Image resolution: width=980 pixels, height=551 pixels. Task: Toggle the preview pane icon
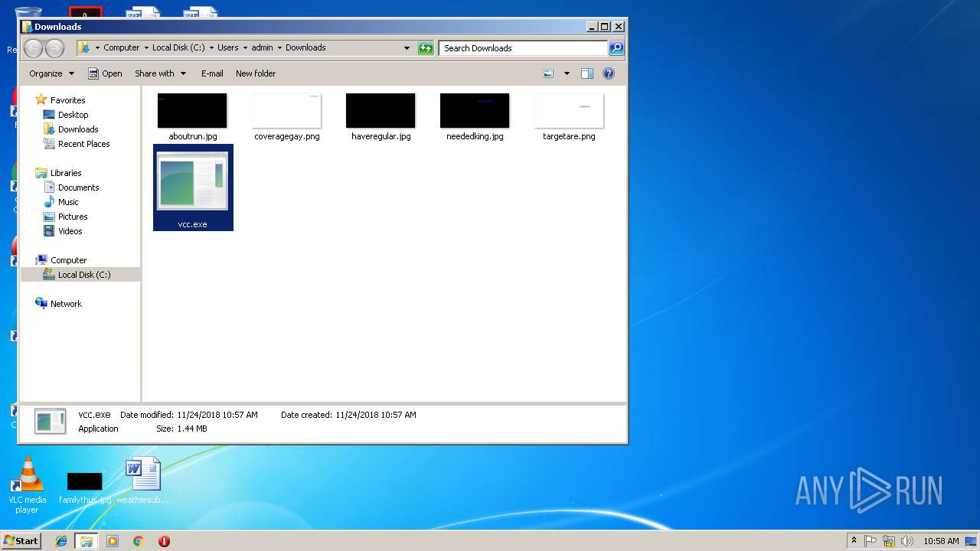coord(587,73)
